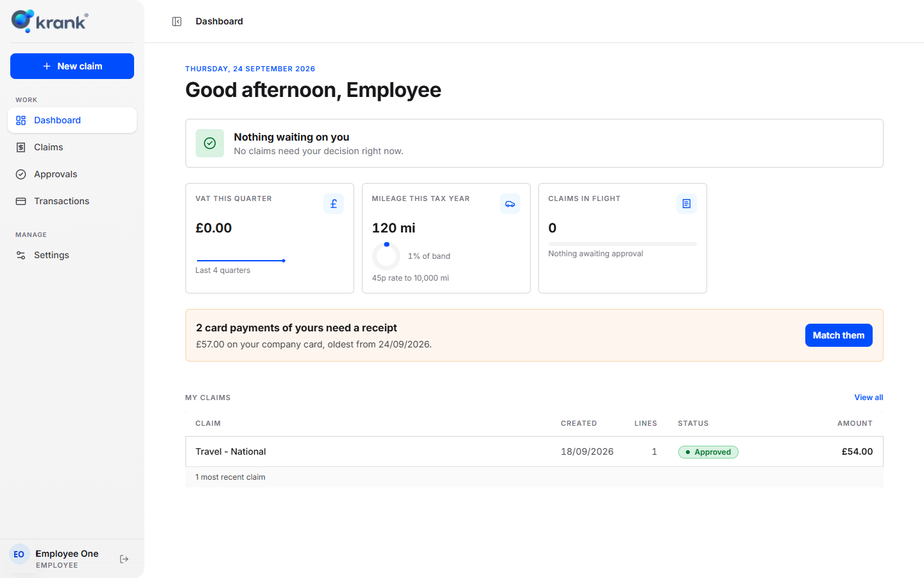Viewport: 924px width, 578px height.
Task: Open the Dashboard menu item
Action: (72, 120)
